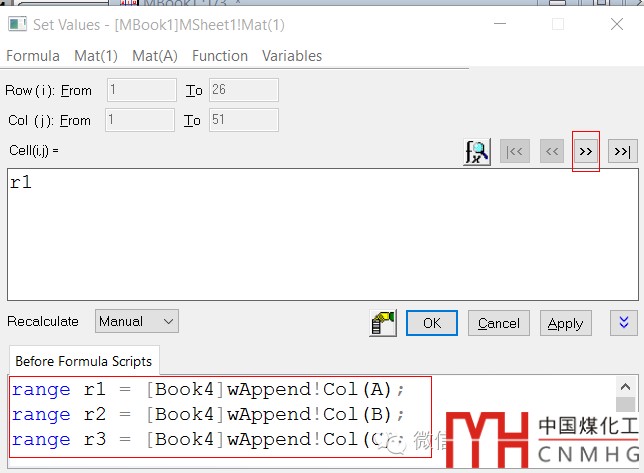Click the Col To field showing 51

(x=244, y=120)
